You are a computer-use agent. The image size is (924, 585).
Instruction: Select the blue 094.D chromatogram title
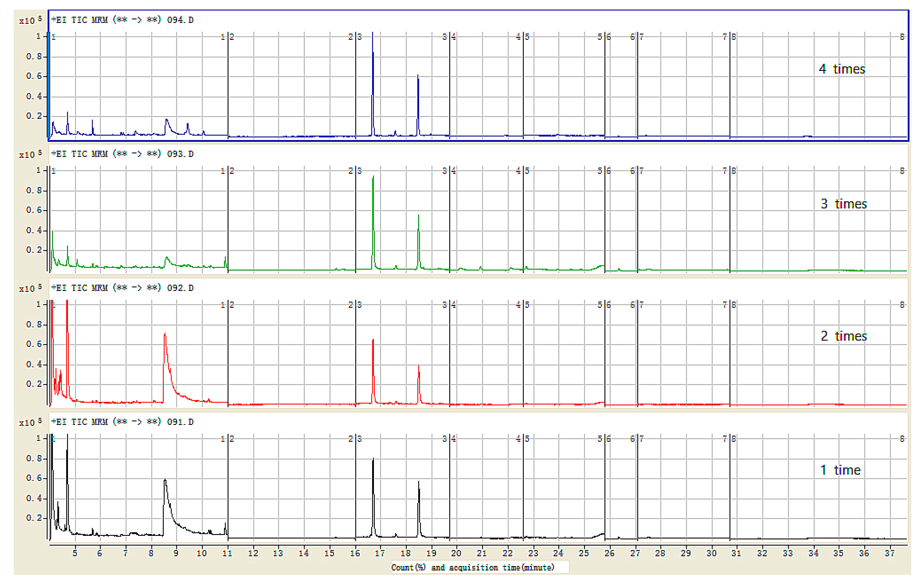122,20
